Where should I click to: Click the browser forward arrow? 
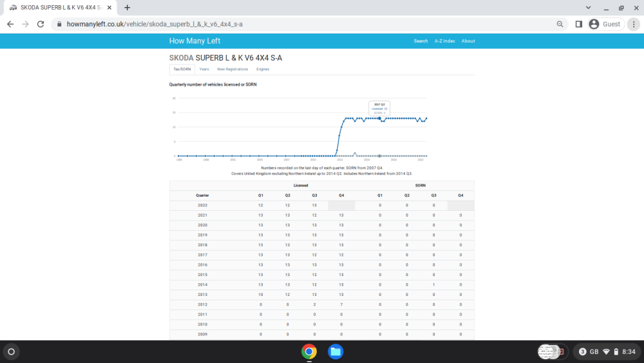(26, 25)
